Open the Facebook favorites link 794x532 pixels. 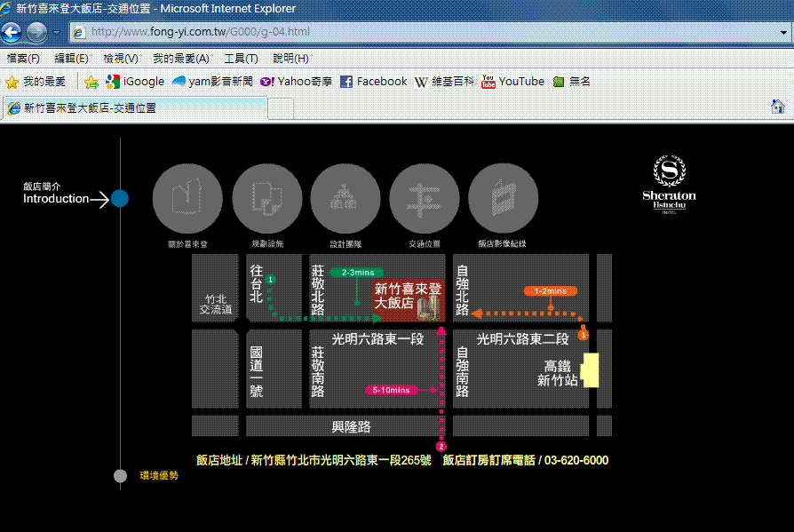coord(374,82)
